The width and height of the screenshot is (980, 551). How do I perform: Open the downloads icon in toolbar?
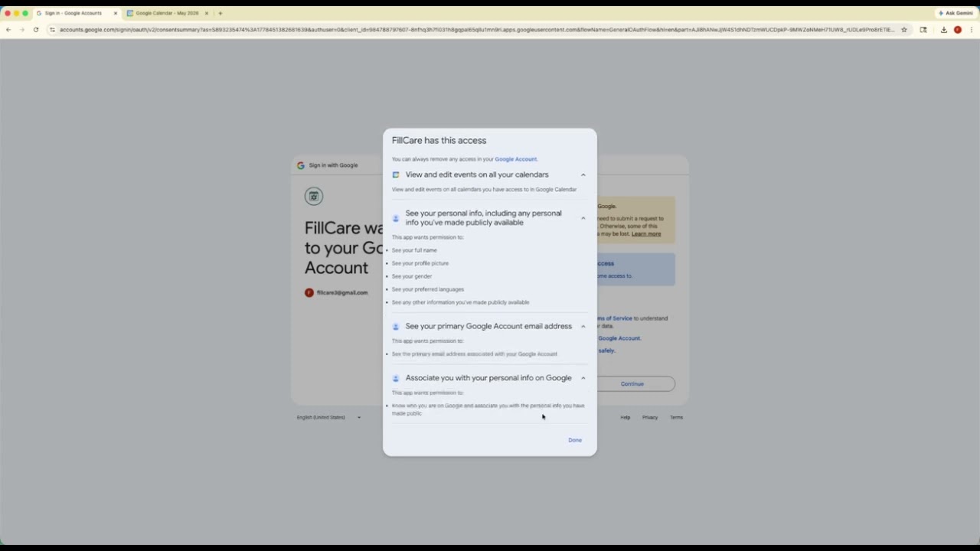click(x=944, y=30)
